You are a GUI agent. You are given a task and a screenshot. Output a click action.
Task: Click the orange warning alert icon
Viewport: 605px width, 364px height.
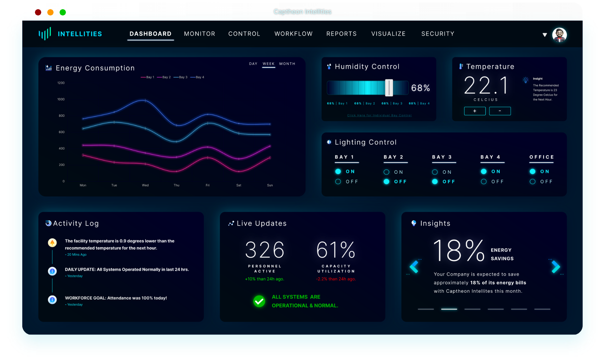(x=52, y=243)
